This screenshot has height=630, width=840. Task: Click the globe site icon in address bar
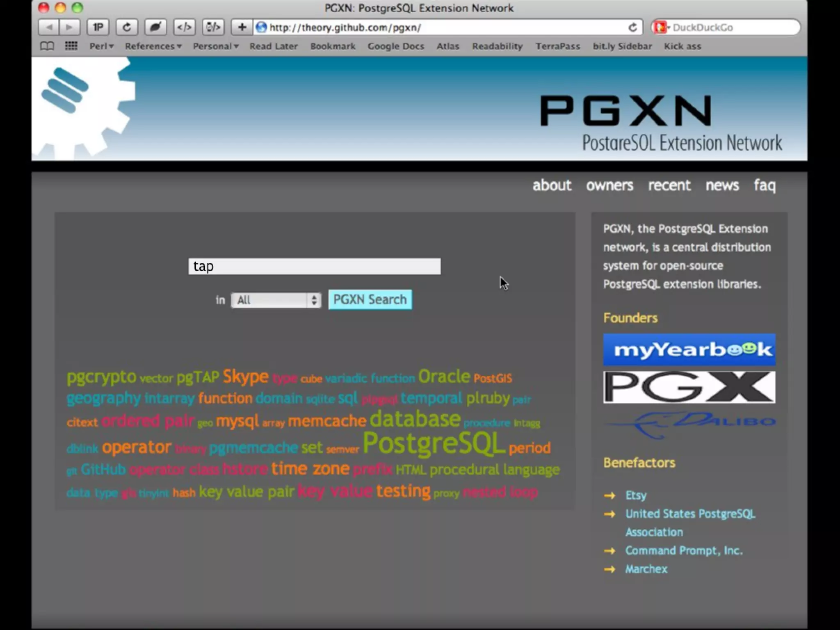coord(261,27)
